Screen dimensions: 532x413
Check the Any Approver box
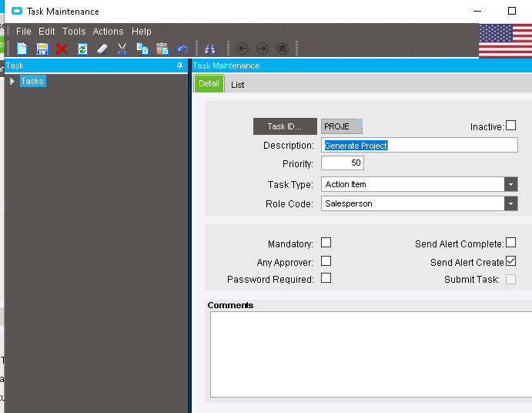click(326, 261)
